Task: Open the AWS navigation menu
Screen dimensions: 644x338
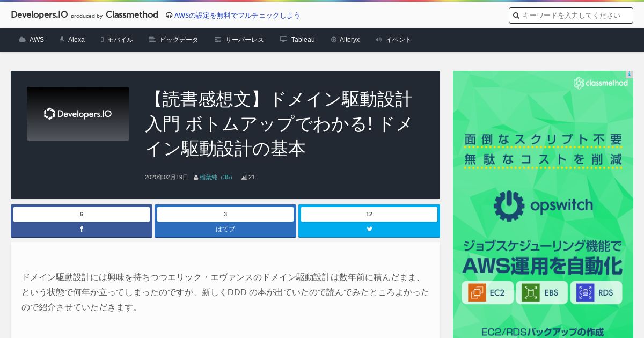Action: pyautogui.click(x=36, y=40)
